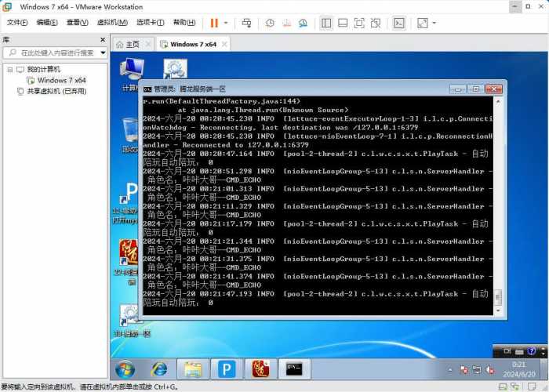
Task: Close the 库 library panel
Action: point(103,40)
